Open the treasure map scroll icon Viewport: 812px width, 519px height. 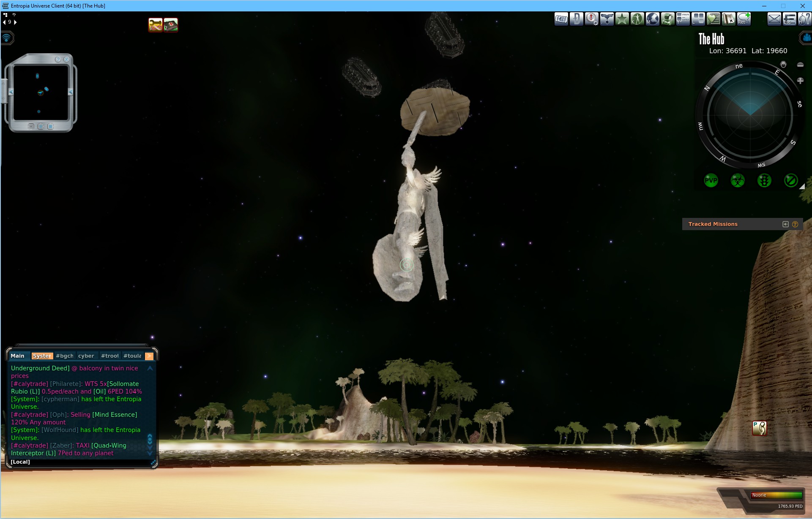728,19
